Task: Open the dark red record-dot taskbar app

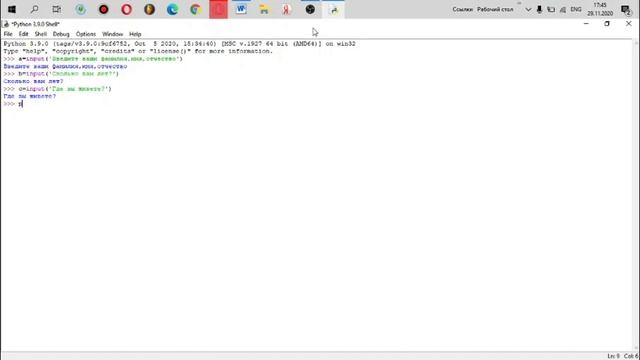Action: pos(104,9)
